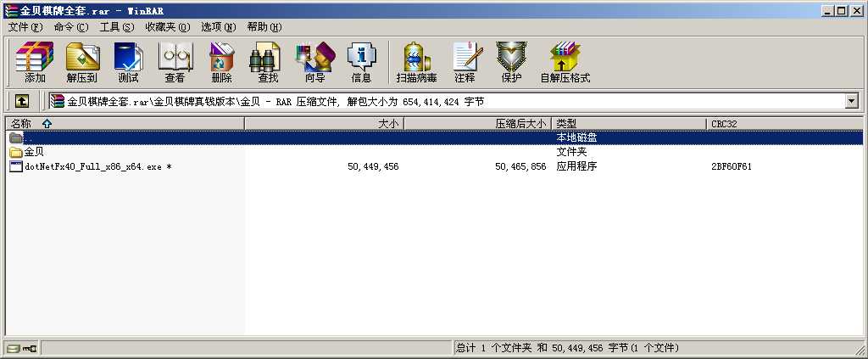
Task: Click the 金贝 folder icon
Action: click(x=16, y=152)
